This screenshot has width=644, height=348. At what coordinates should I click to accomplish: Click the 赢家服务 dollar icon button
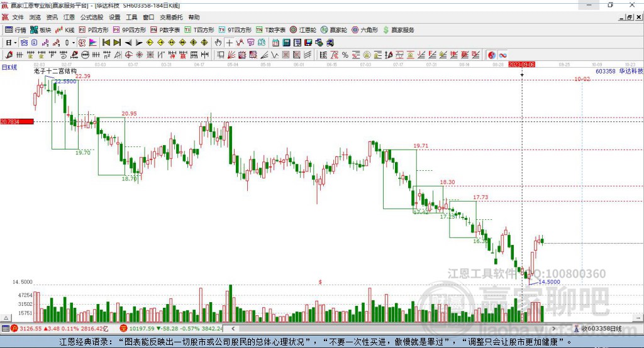point(398,30)
